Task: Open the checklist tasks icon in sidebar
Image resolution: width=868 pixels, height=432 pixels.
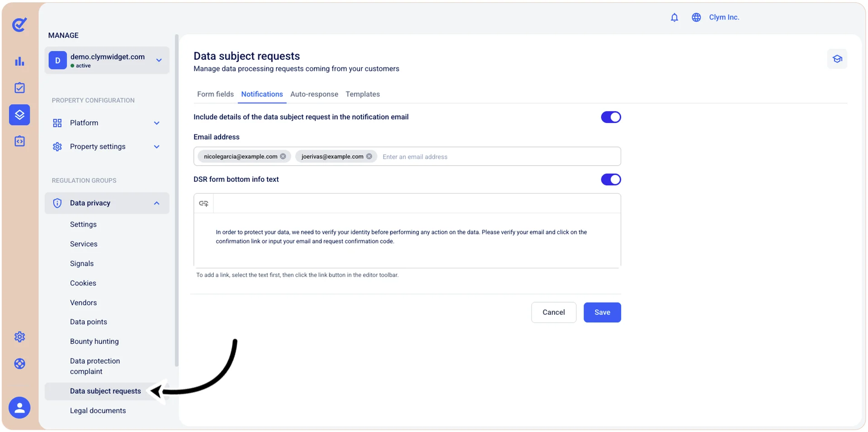Action: click(19, 88)
